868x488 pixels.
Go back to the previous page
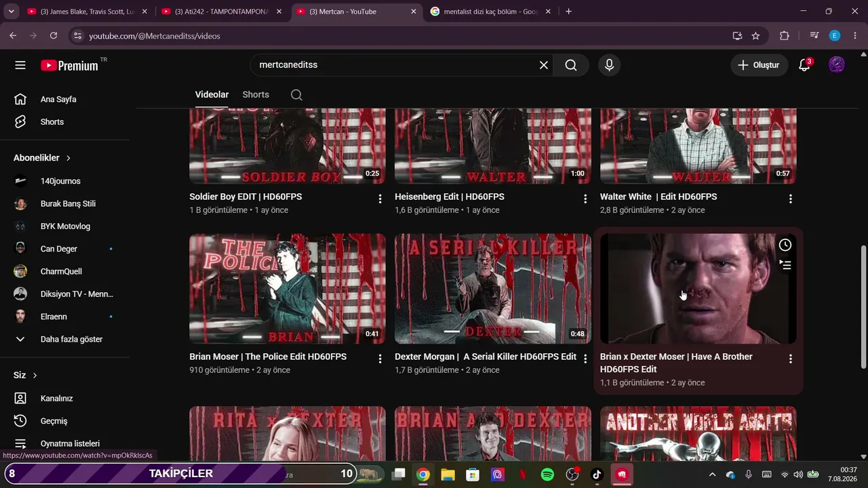click(x=13, y=36)
